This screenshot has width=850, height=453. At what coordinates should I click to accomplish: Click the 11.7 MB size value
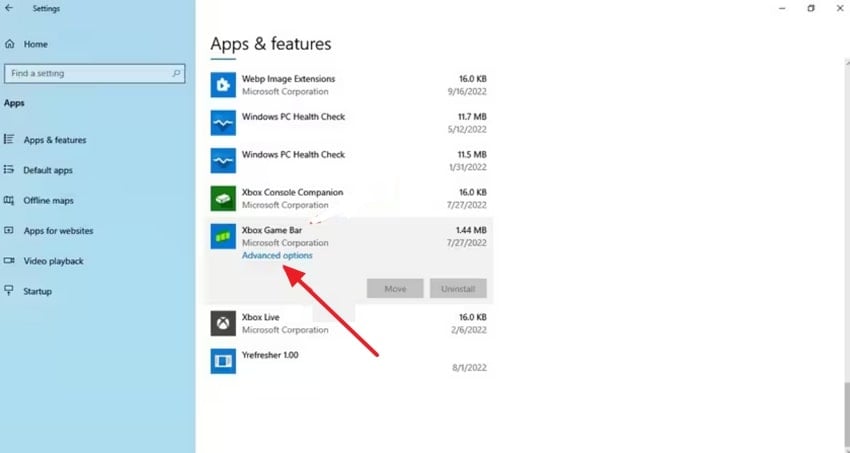point(472,117)
